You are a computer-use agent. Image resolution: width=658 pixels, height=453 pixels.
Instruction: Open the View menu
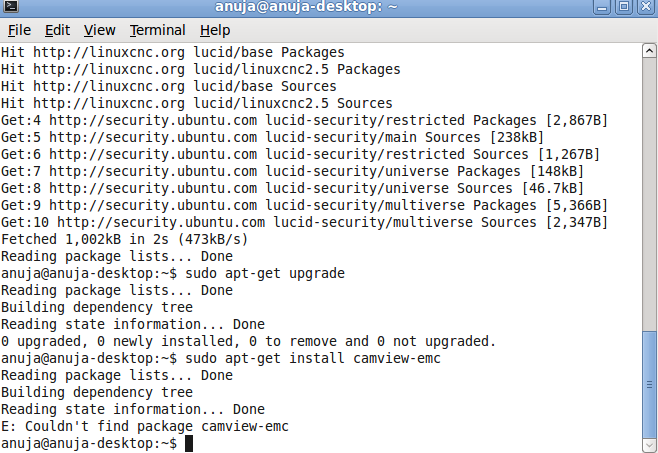pyautogui.click(x=99, y=30)
